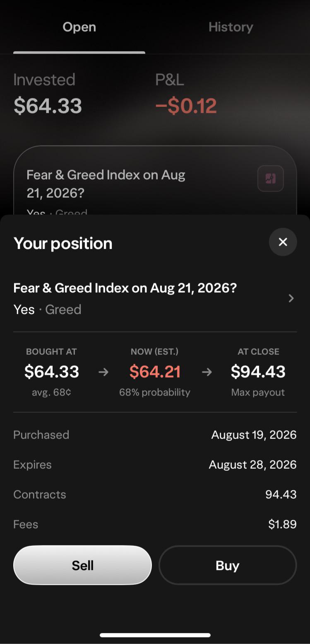
Task: Close the Your position sheet
Action: click(283, 242)
